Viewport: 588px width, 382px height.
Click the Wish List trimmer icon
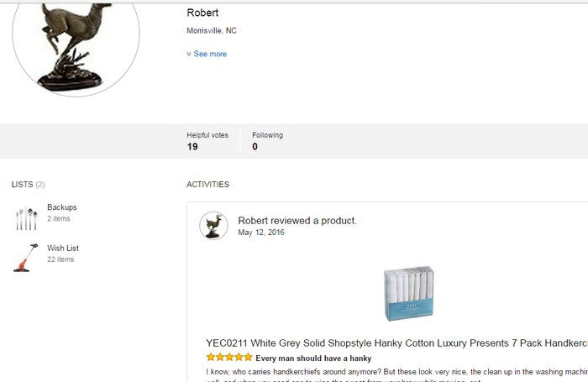pyautogui.click(x=24, y=256)
